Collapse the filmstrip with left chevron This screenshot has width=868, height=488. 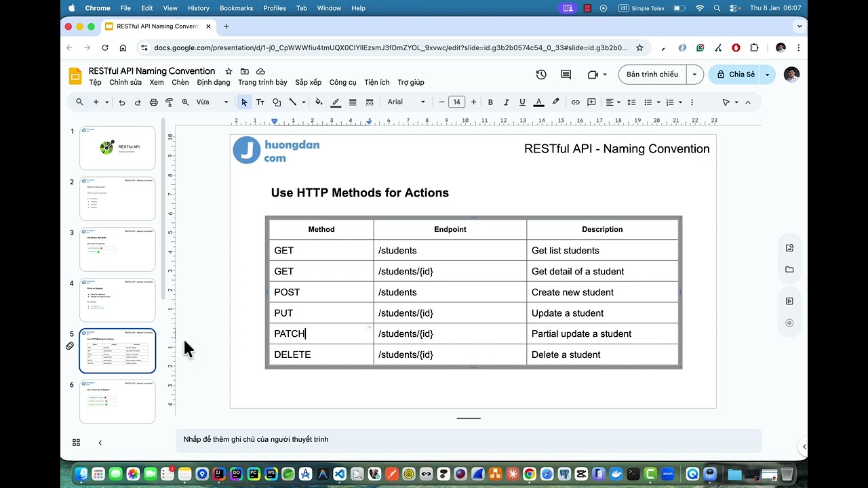(100, 443)
